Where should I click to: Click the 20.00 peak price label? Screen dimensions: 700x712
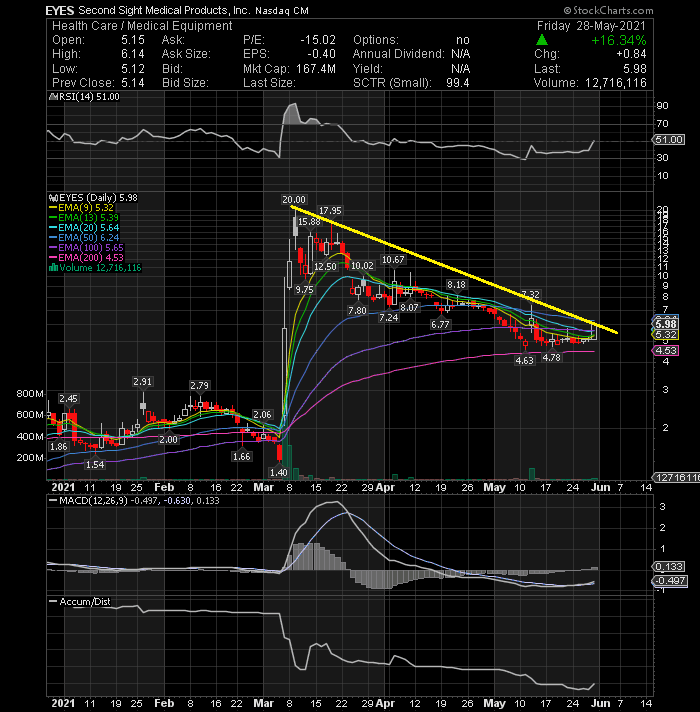click(294, 200)
